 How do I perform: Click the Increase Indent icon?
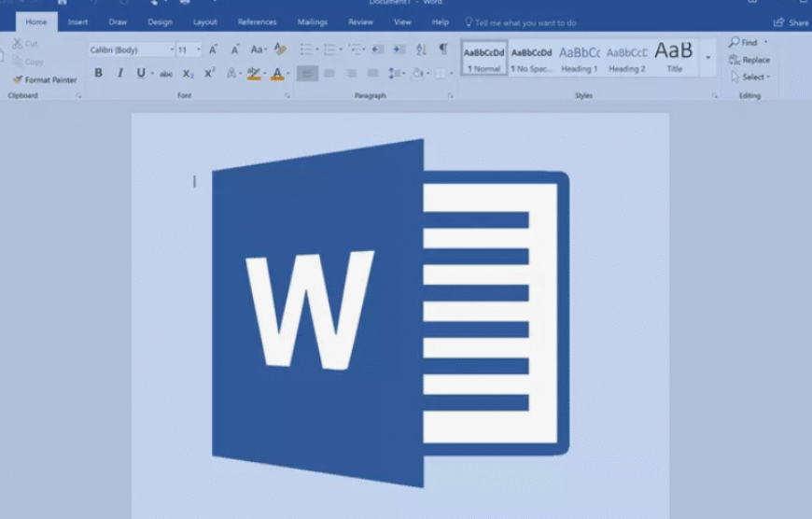point(399,49)
